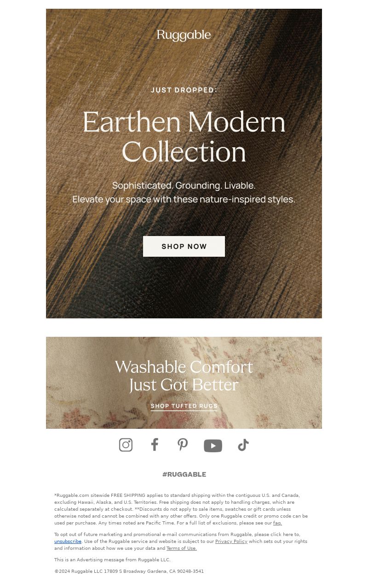The height and width of the screenshot is (588, 368).
Task: Open the faq link in disclaimer
Action: (277, 523)
